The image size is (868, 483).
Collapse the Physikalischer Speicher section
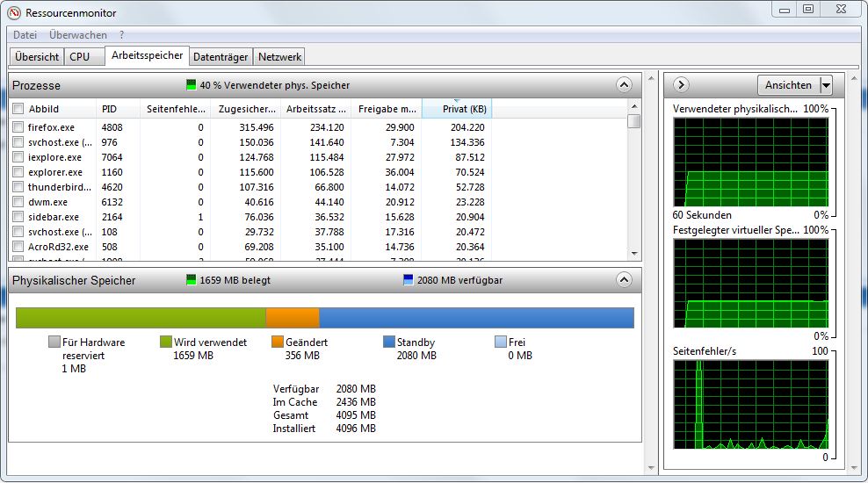[624, 279]
